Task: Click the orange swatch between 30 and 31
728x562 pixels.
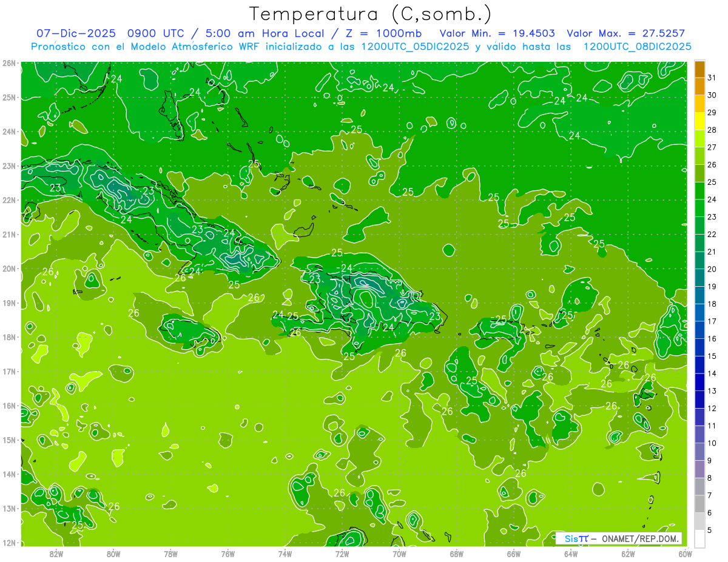Action: (x=699, y=86)
